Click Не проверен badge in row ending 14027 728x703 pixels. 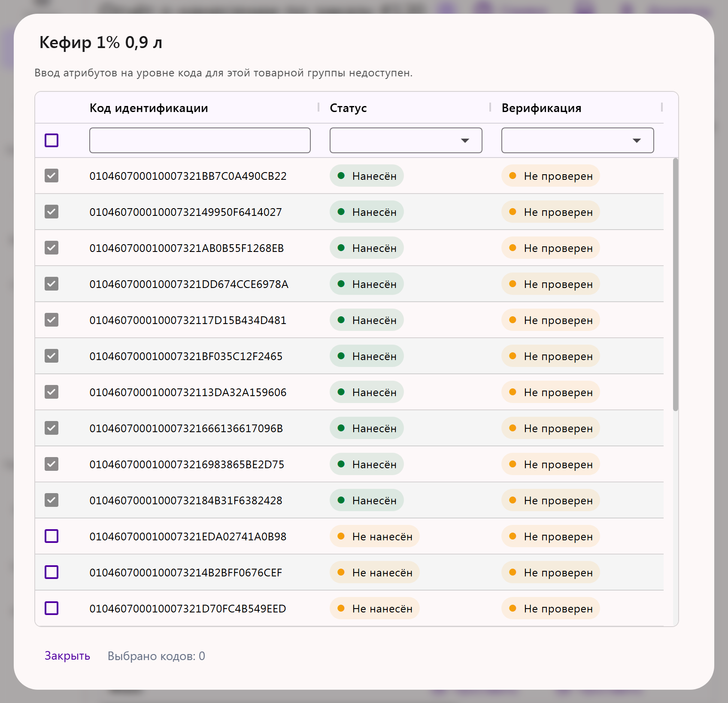pyautogui.click(x=550, y=212)
